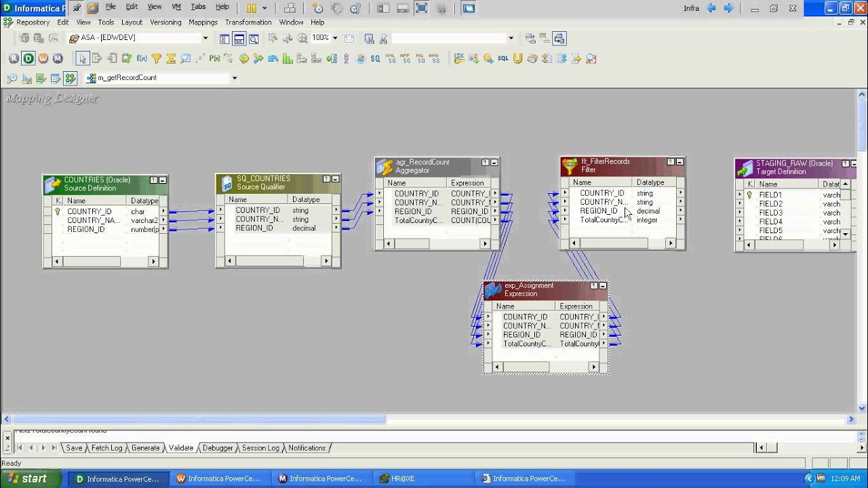
Task: Toggle the Output window view button
Action: click(x=239, y=39)
